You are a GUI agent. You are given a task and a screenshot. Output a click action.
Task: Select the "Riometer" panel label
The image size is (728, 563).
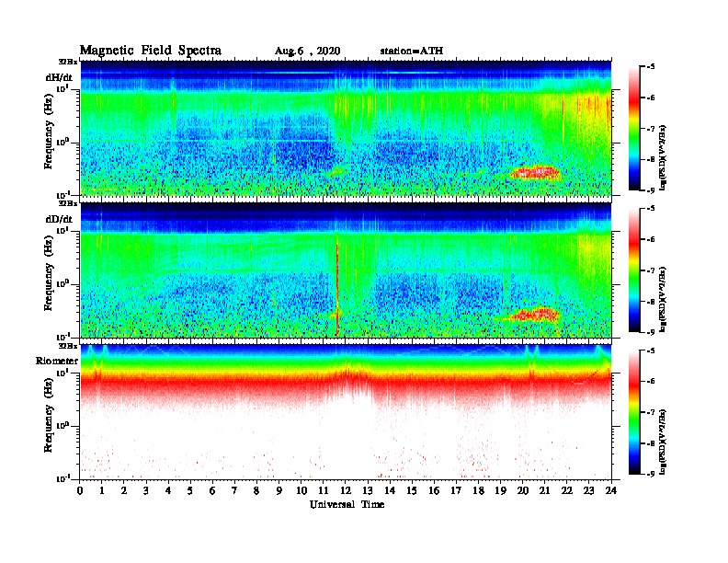tap(57, 361)
